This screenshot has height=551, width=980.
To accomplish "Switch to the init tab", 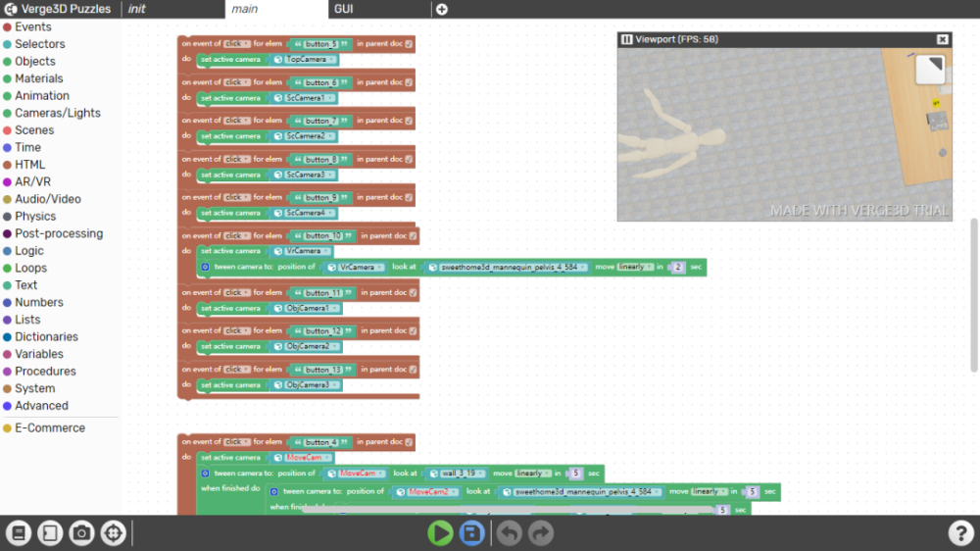I will (x=137, y=9).
